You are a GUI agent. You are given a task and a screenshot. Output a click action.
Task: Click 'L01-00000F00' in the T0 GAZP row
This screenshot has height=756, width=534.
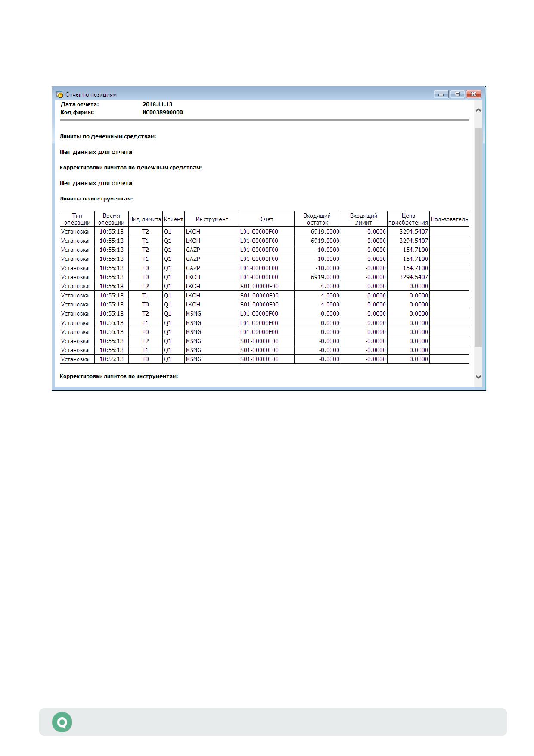[x=259, y=268]
